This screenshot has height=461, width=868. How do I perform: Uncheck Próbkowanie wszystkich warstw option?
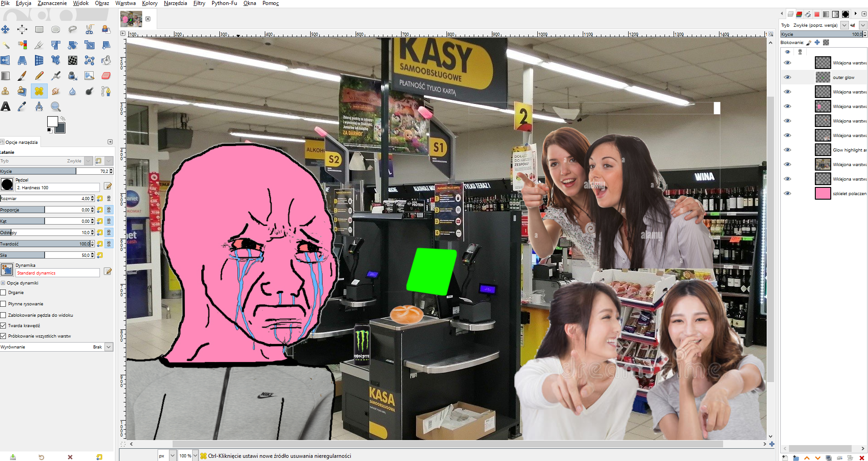(x=3, y=336)
